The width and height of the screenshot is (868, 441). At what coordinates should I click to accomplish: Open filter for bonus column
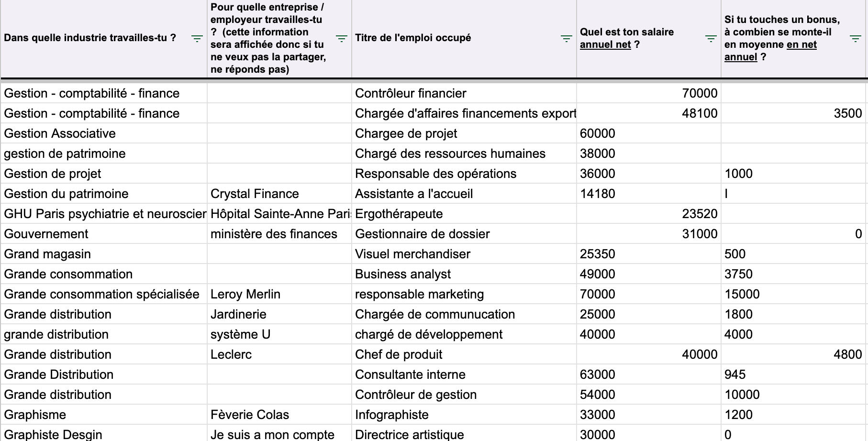[856, 39]
